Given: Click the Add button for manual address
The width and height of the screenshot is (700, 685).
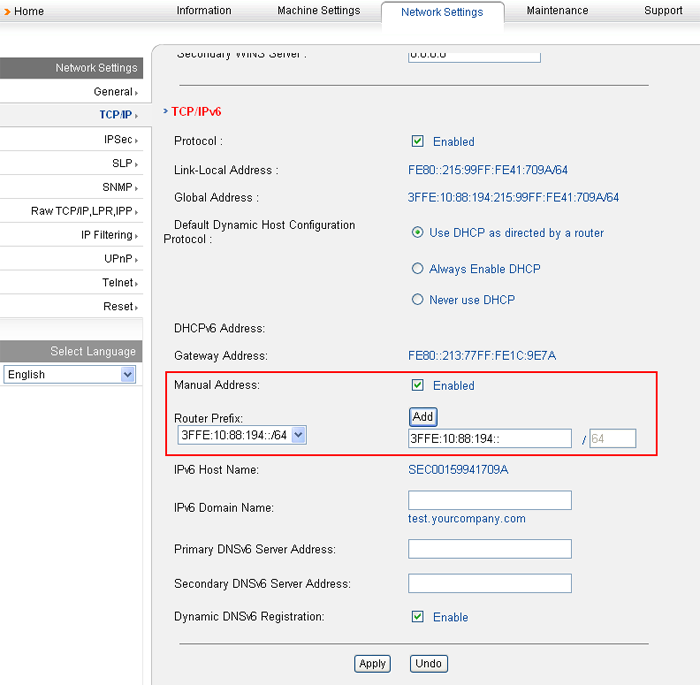Looking at the screenshot, I should [423, 417].
